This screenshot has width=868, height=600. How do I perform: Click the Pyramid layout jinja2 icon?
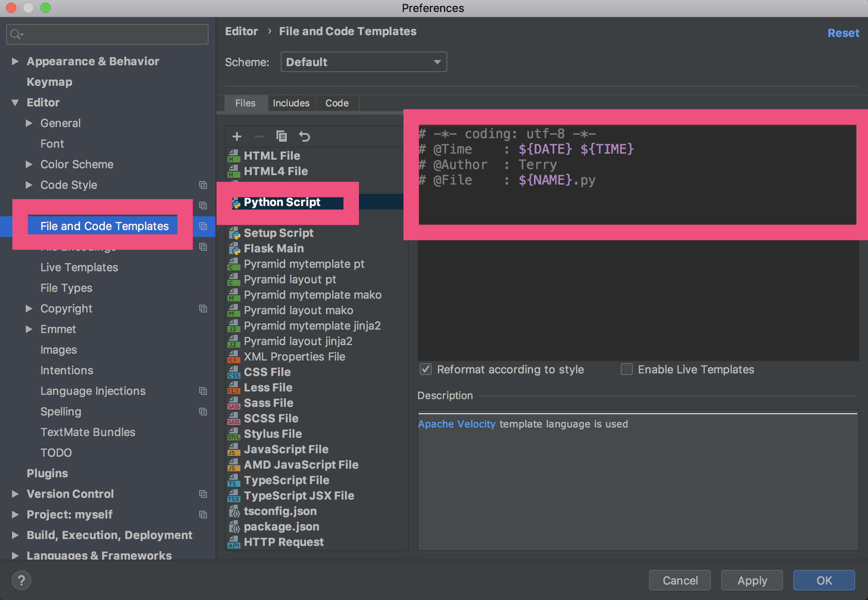pos(234,341)
